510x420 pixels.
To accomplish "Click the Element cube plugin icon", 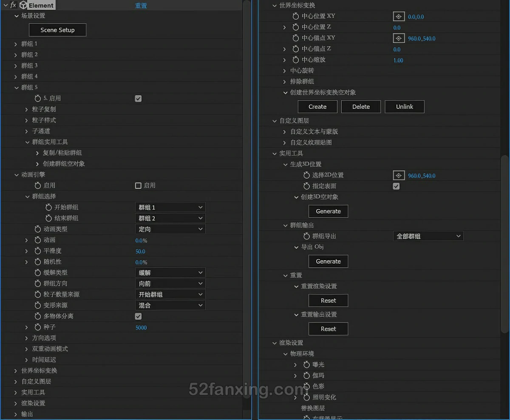I will click(23, 5).
